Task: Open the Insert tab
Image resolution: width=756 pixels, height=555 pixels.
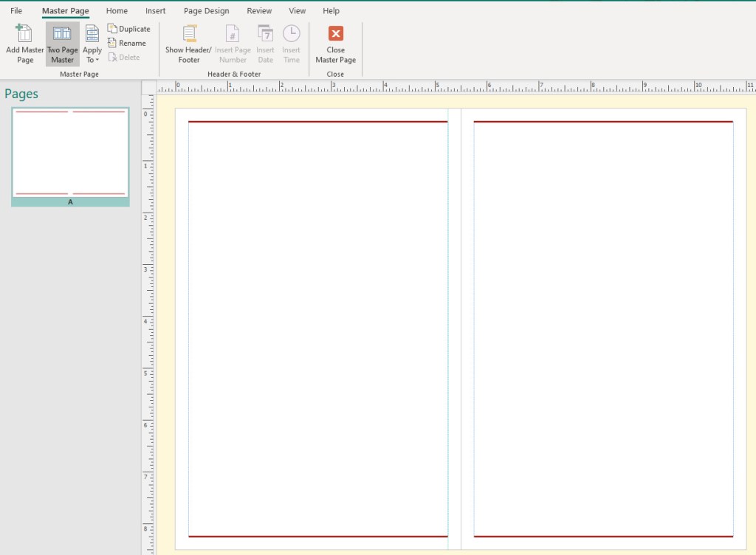Action: coord(156,11)
